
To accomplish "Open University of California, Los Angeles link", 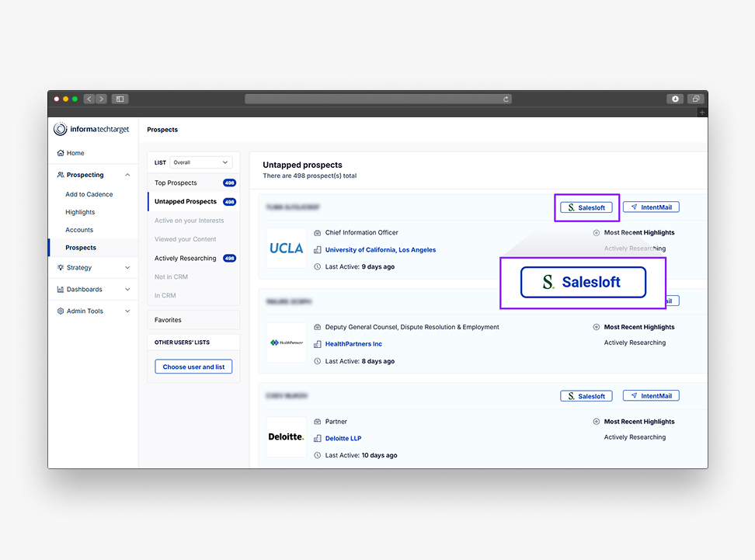I will click(381, 250).
